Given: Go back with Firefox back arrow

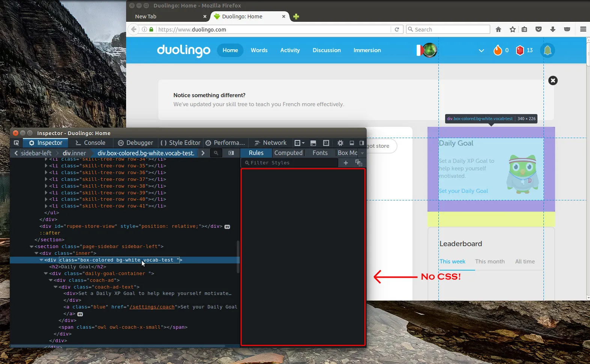Looking at the screenshot, I should (134, 29).
